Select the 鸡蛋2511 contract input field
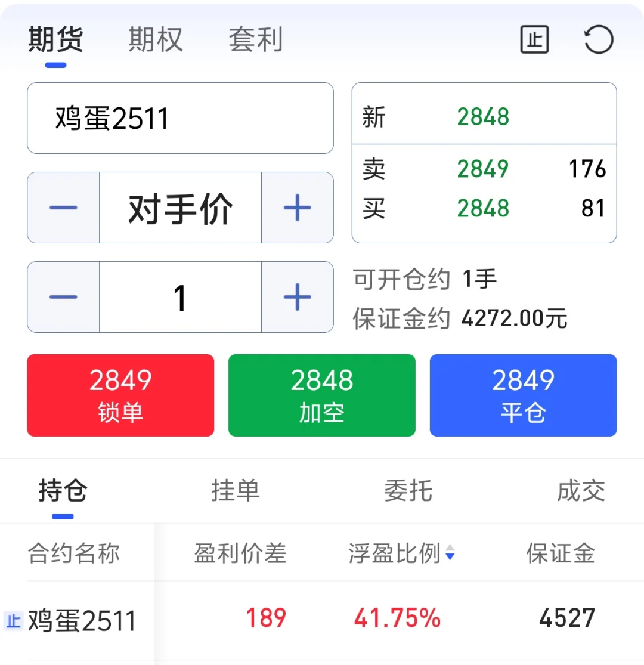Viewport: 644px width, 665px height. tap(180, 118)
